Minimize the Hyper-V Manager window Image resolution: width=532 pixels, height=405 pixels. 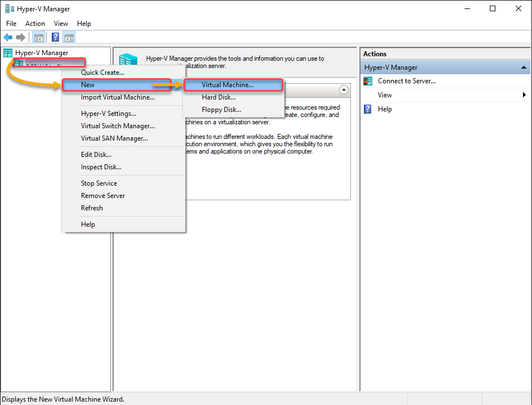(467, 9)
